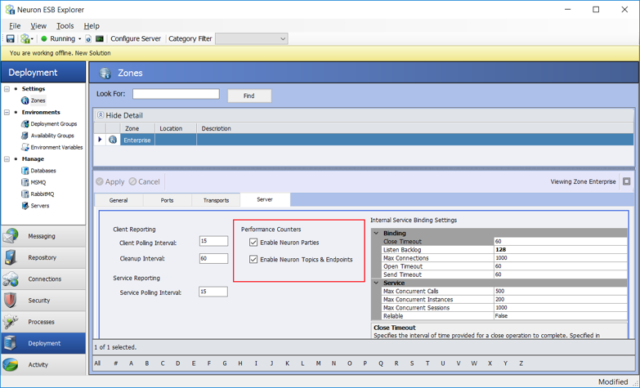Select the Max Connections property row

[504, 258]
